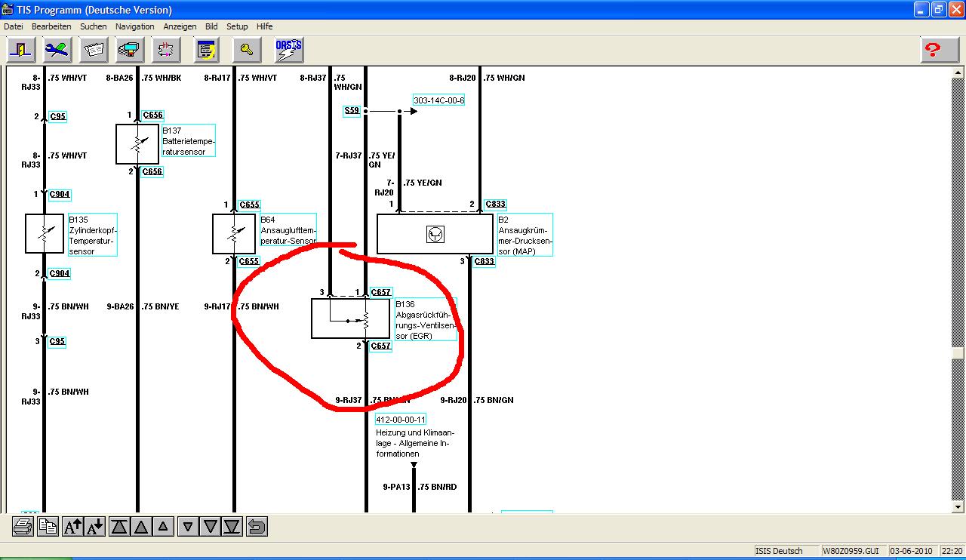Click the red question mark help icon
The height and width of the screenshot is (560, 966).
[934, 50]
